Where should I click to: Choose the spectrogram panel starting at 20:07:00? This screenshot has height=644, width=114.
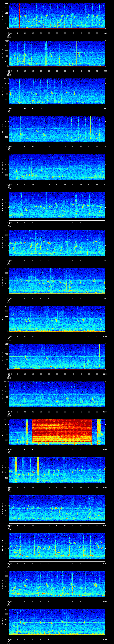coord(57,243)
